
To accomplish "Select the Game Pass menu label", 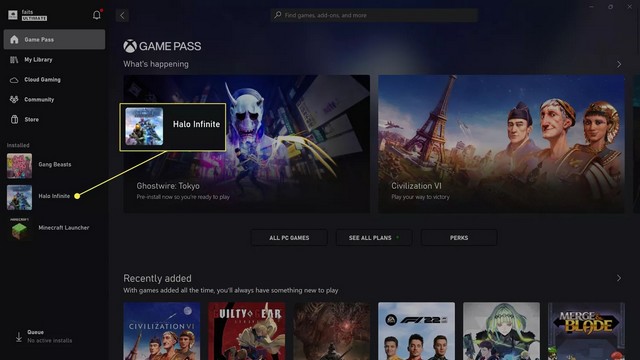I will 39,40.
